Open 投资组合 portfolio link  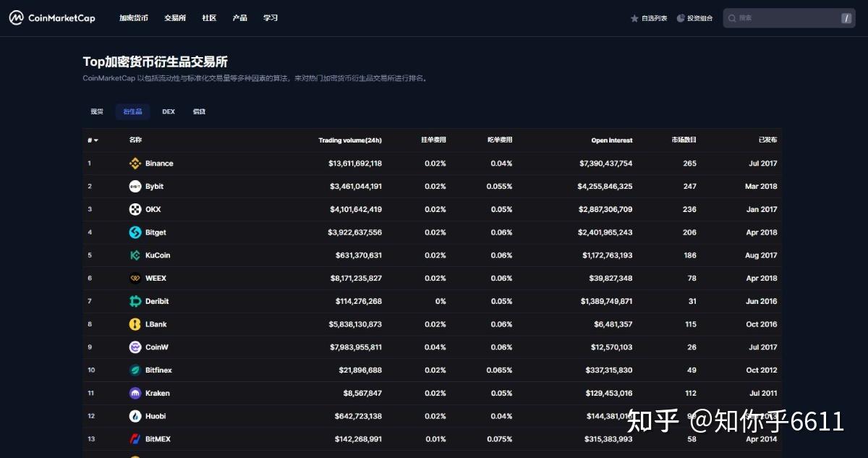pyautogui.click(x=699, y=18)
